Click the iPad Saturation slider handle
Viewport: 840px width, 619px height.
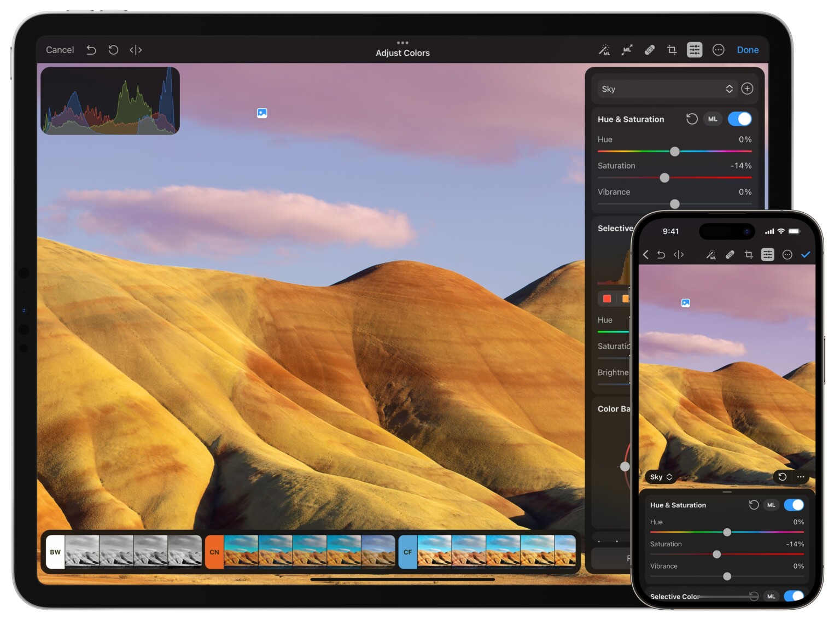click(664, 178)
